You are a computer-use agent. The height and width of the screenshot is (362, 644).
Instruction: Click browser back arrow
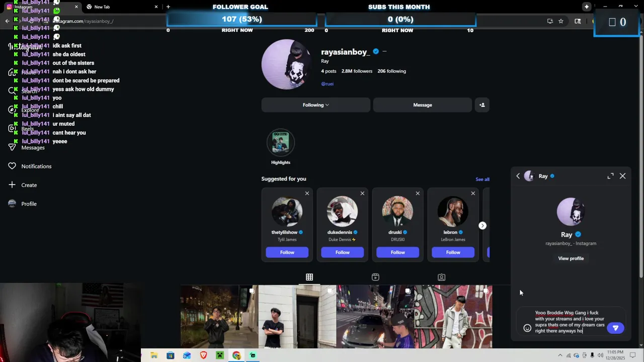(x=7, y=21)
